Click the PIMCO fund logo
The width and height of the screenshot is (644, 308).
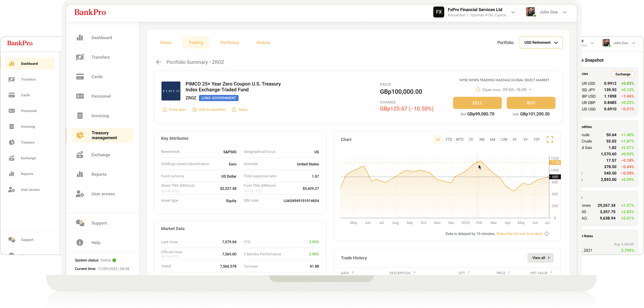coord(171,91)
